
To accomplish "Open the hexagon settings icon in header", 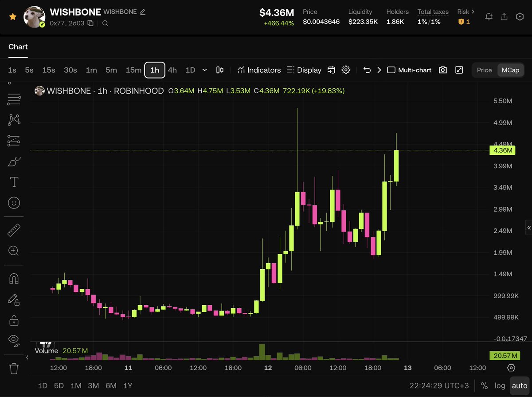I will point(520,17).
